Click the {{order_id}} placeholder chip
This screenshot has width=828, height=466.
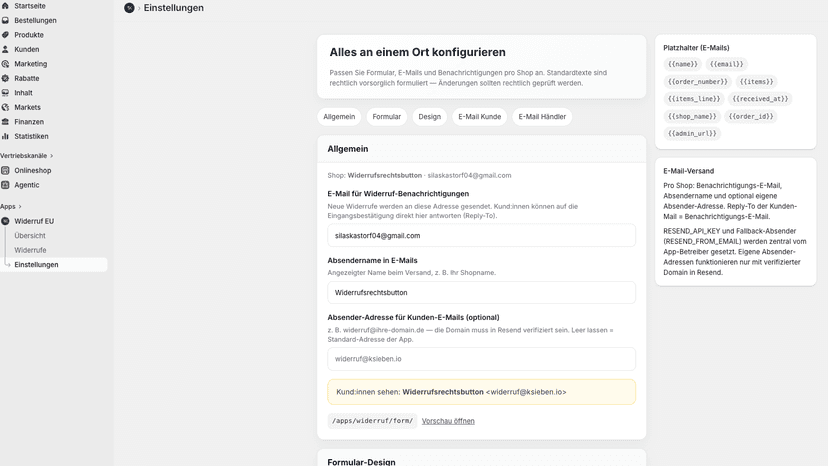pyautogui.click(x=751, y=116)
